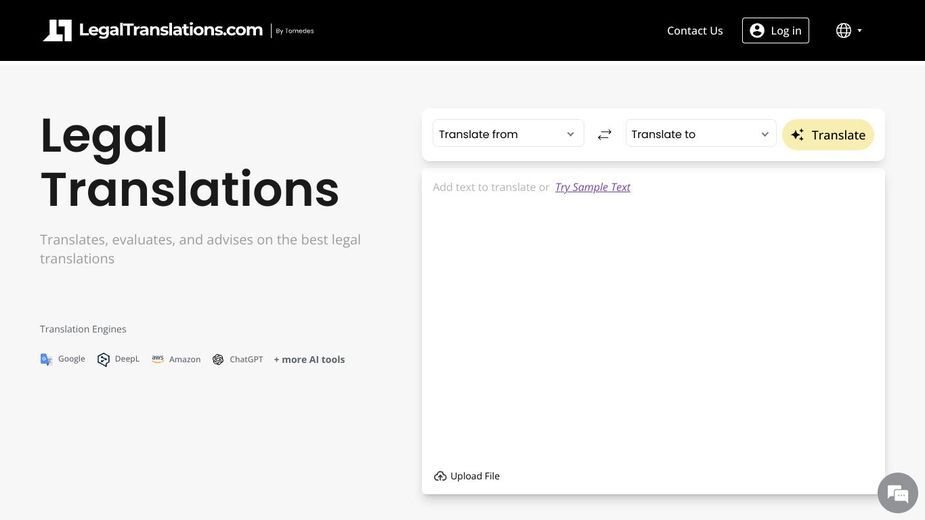Click the Amazon AWS engine icon

pyautogui.click(x=158, y=358)
